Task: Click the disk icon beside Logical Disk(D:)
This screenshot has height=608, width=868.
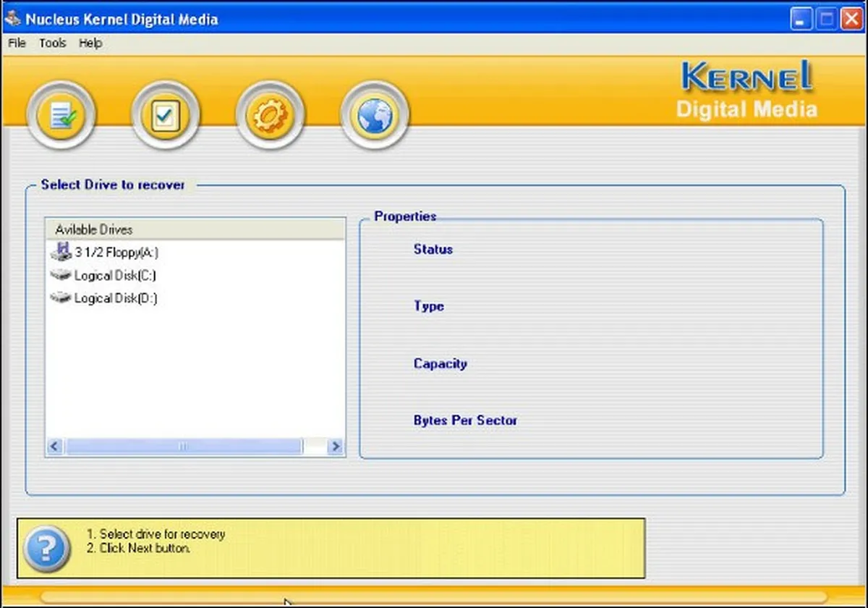Action: pyautogui.click(x=61, y=297)
